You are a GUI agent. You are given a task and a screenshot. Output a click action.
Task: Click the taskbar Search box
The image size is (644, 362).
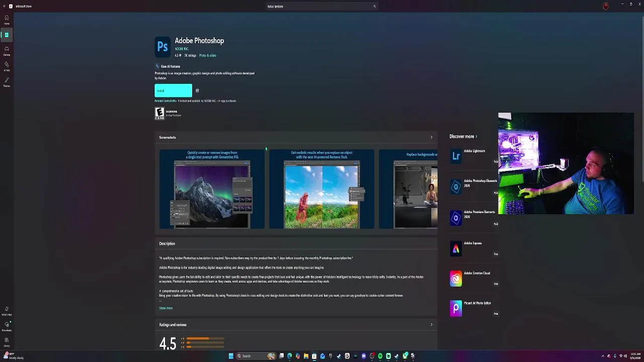pos(256,356)
